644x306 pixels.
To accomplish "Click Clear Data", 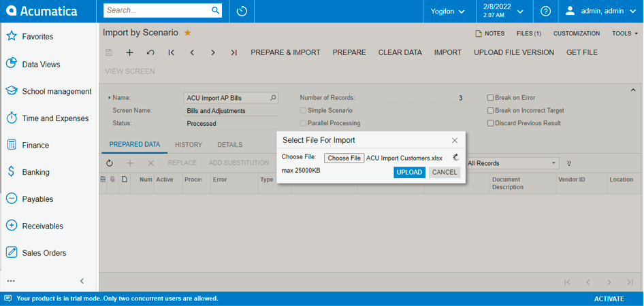I will pos(400,52).
